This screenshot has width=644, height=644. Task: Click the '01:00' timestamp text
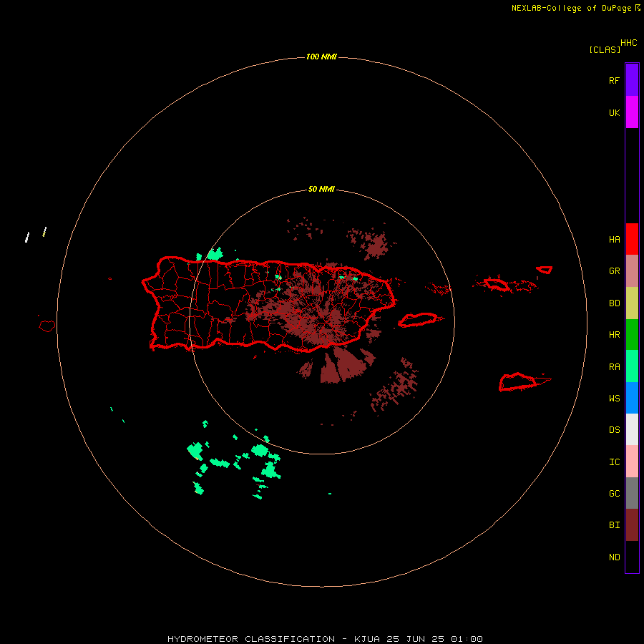[467, 639]
